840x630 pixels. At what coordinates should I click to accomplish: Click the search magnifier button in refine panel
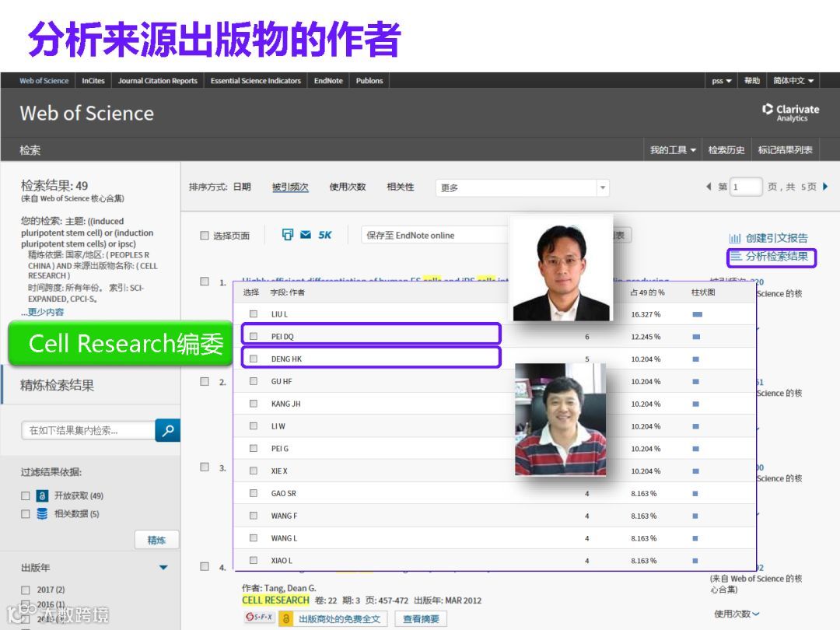click(168, 430)
